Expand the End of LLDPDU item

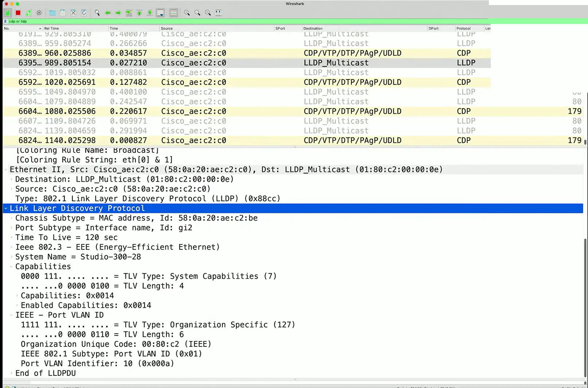(x=12, y=373)
